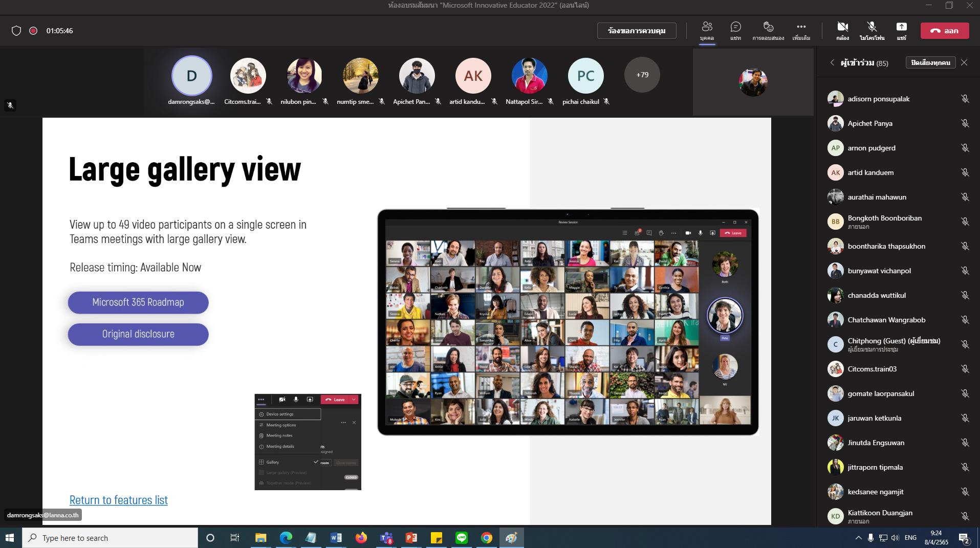Viewport: 980px width, 548px height.
Task: Click the request control button
Action: [637, 31]
